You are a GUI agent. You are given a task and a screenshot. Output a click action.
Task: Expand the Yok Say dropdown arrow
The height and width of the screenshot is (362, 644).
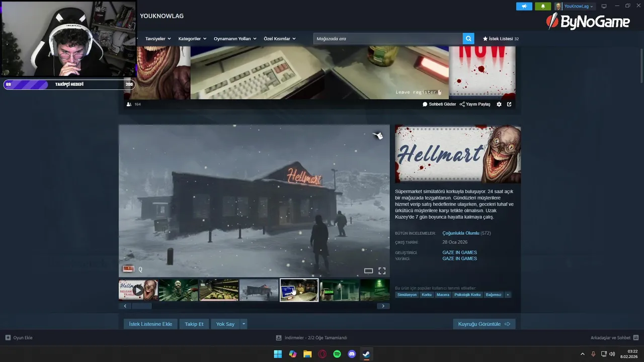tap(244, 324)
